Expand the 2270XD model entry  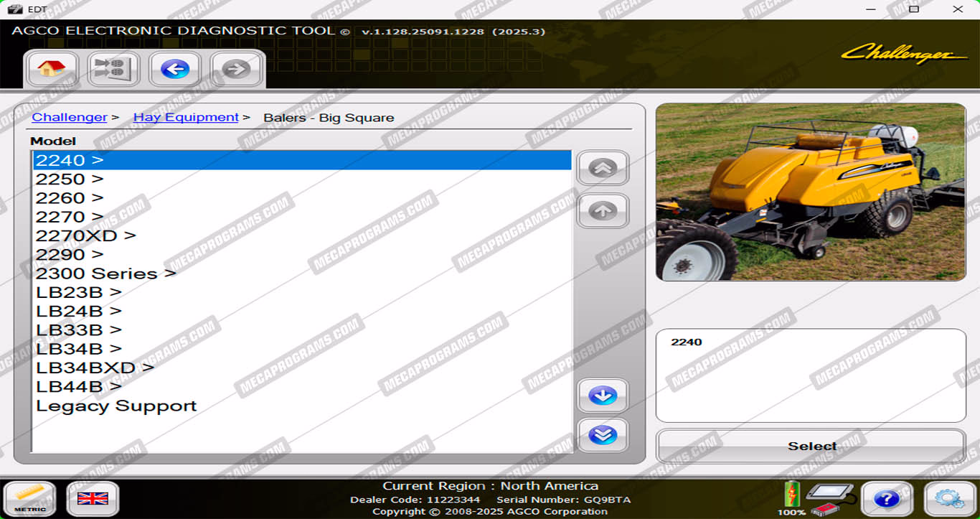click(85, 235)
